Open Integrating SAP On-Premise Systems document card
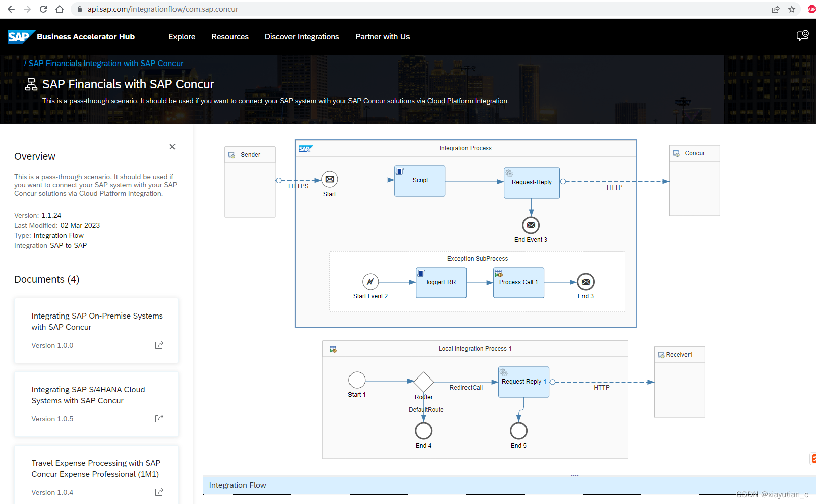This screenshot has height=504, width=816. pos(96,331)
